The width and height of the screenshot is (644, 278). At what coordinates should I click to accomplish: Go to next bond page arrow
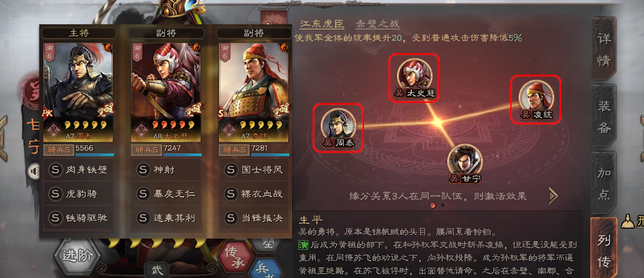coord(554,196)
